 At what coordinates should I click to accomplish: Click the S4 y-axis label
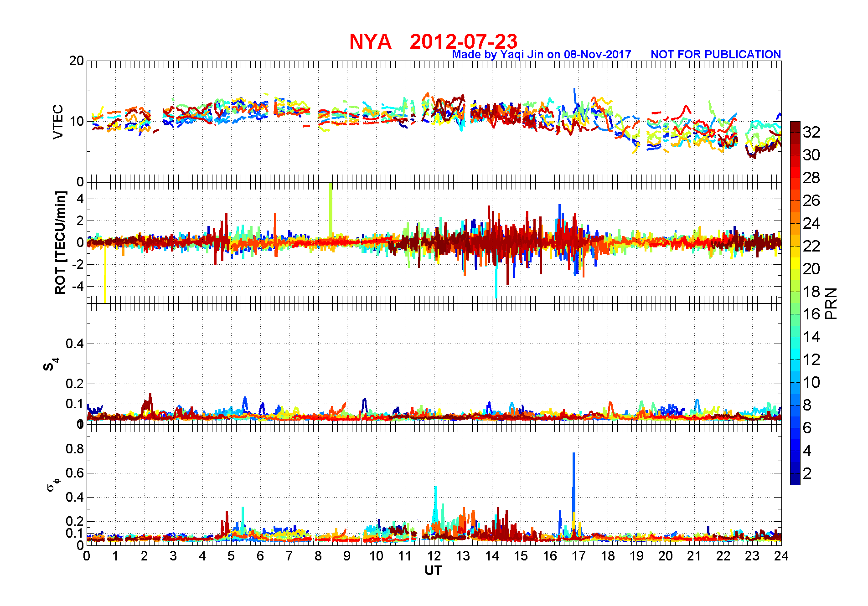click(x=51, y=365)
